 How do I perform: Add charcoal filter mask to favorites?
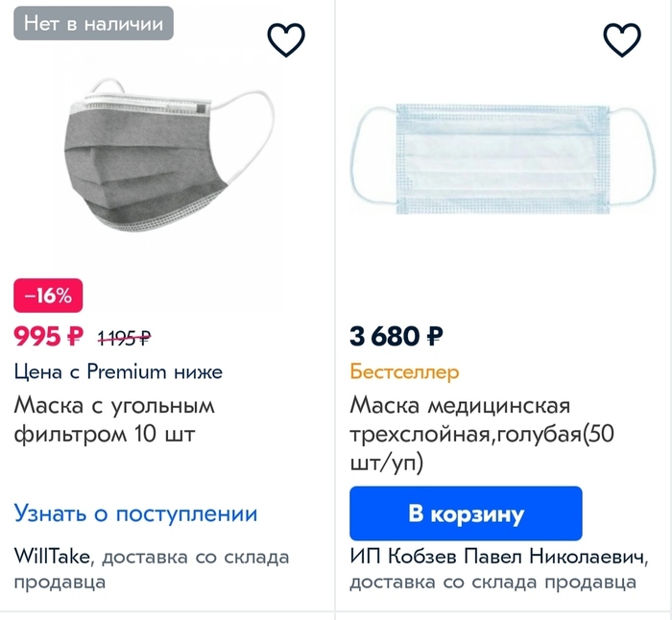pyautogui.click(x=285, y=39)
